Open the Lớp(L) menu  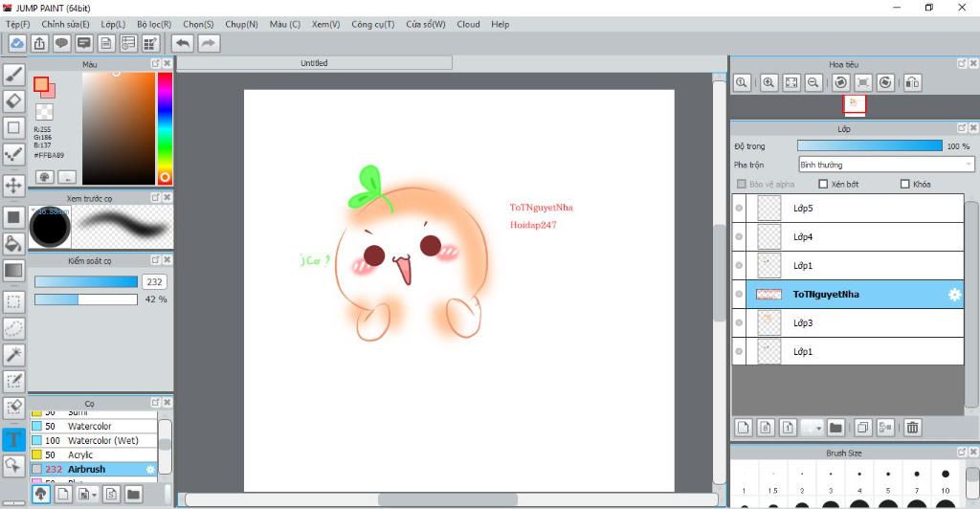pyautogui.click(x=113, y=24)
